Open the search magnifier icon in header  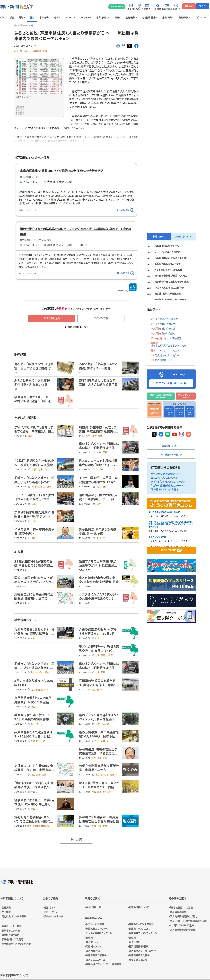[158, 6]
